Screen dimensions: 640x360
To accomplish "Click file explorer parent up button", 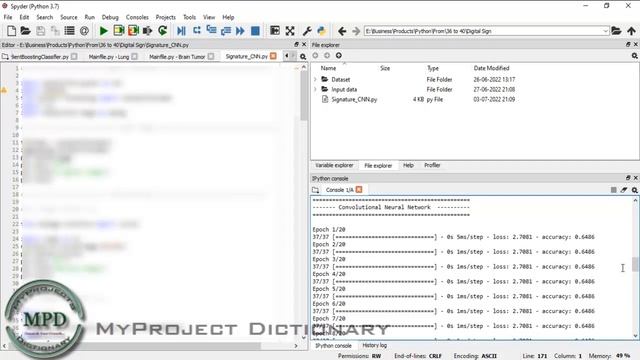I will coord(339,56).
